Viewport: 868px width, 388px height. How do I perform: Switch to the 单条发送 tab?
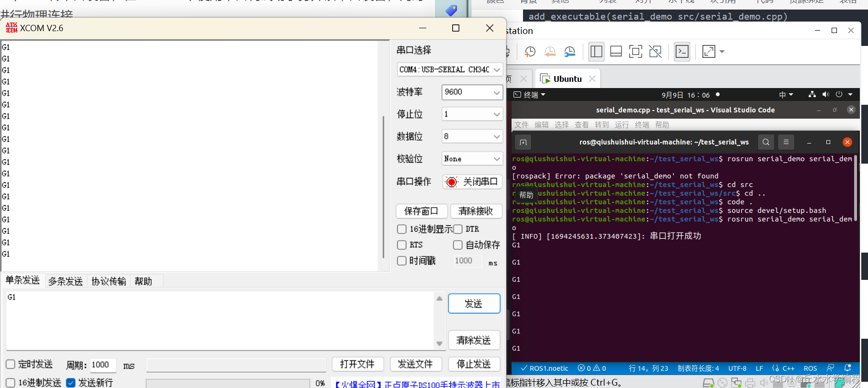[22, 280]
